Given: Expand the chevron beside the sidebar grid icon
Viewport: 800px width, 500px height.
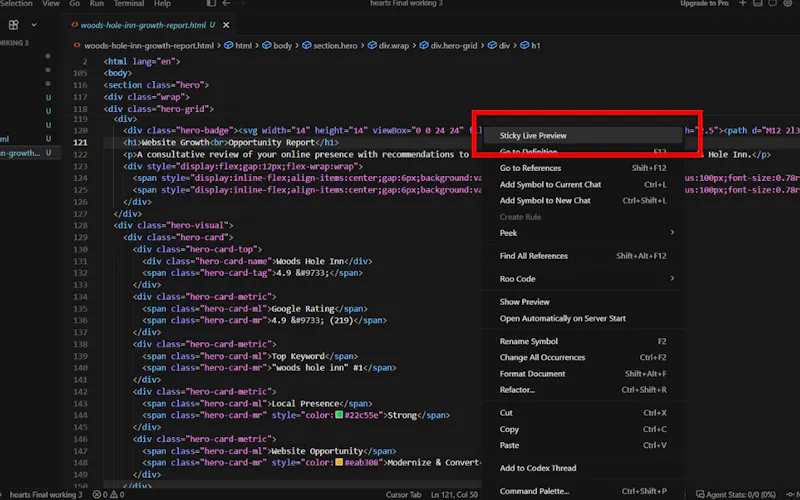Looking at the screenshot, I should [x=34, y=24].
